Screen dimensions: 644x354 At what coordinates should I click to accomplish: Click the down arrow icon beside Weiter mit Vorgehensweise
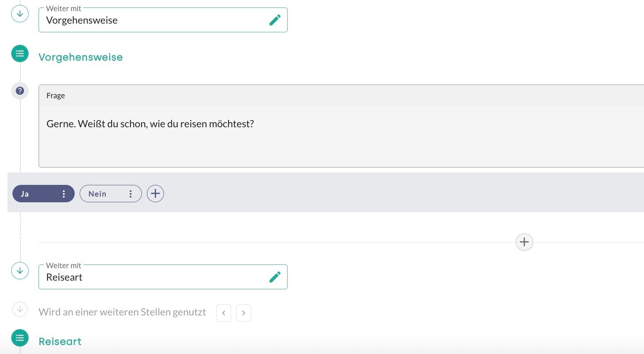pyautogui.click(x=20, y=14)
